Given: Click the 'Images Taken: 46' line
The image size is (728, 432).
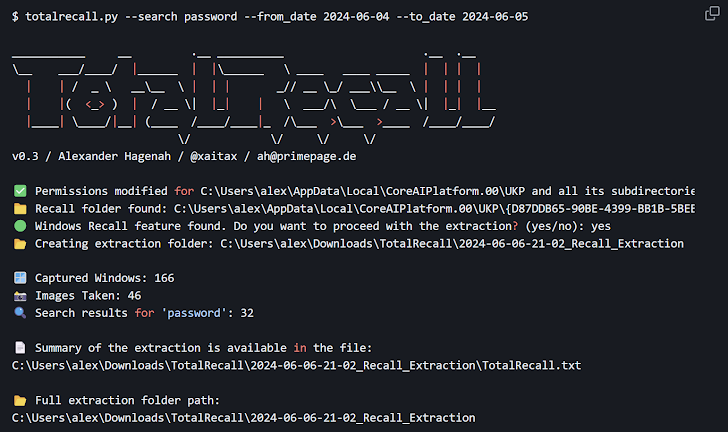Looking at the screenshot, I should (88, 295).
